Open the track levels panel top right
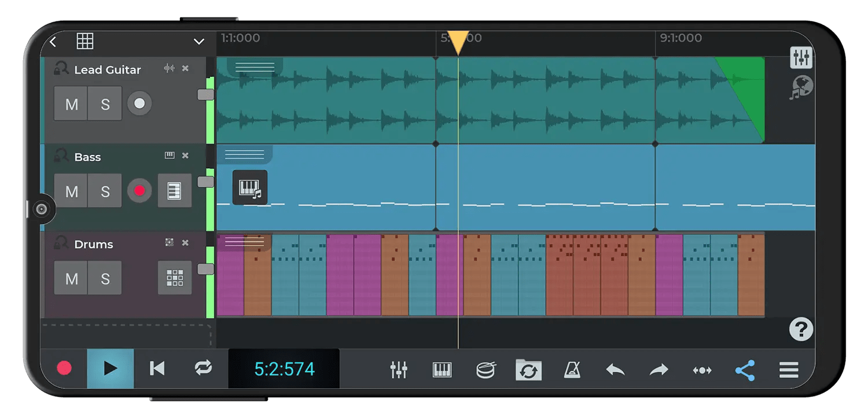This screenshot has width=868, height=418. pos(801,58)
